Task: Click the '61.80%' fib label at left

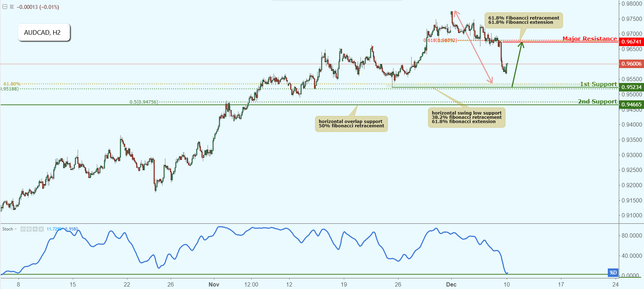Action: tap(12, 84)
